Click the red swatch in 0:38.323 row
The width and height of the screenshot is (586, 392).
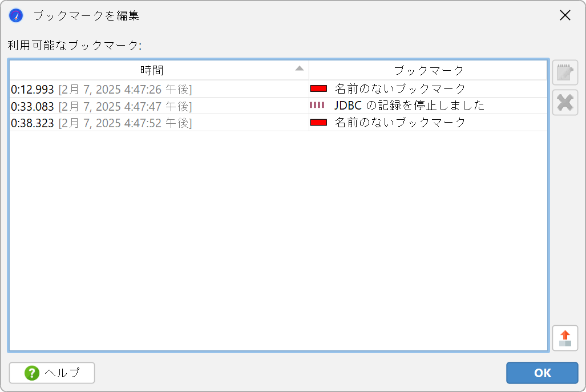click(318, 122)
